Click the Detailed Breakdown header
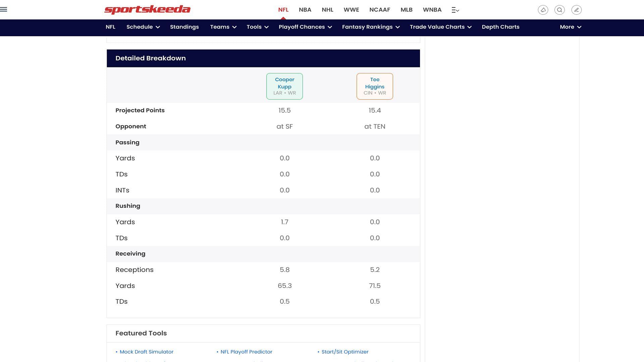The image size is (644, 362). coord(263,58)
